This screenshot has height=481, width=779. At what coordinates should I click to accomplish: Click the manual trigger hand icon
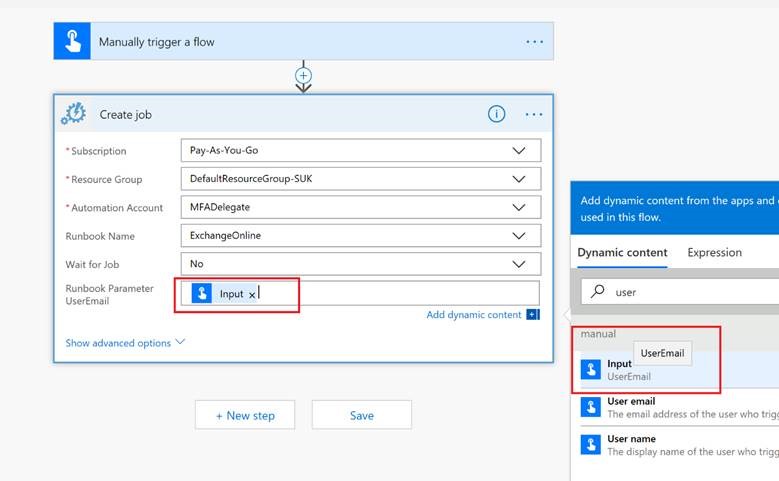click(72, 42)
